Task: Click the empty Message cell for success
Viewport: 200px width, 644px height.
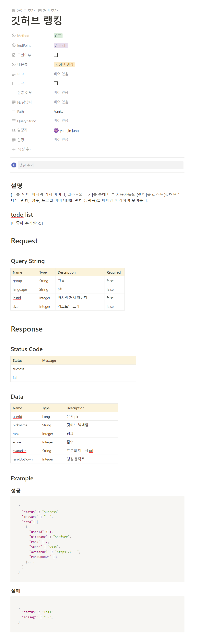Action: (88, 369)
